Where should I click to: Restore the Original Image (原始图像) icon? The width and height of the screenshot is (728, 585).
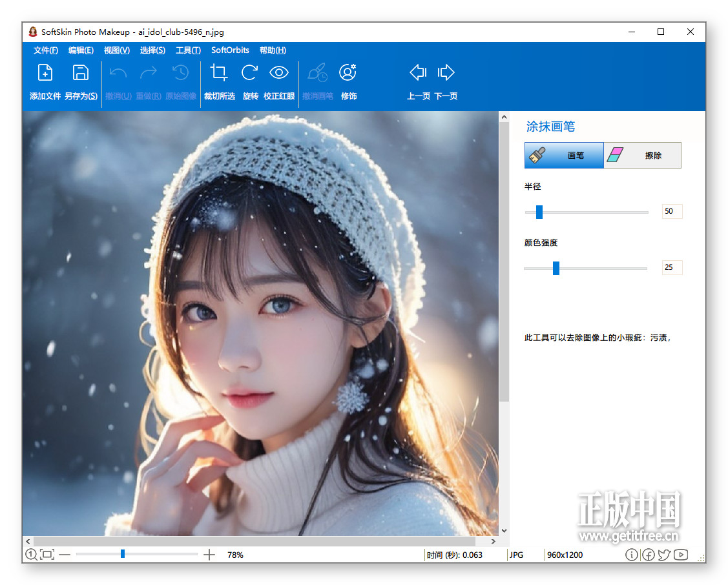[181, 73]
